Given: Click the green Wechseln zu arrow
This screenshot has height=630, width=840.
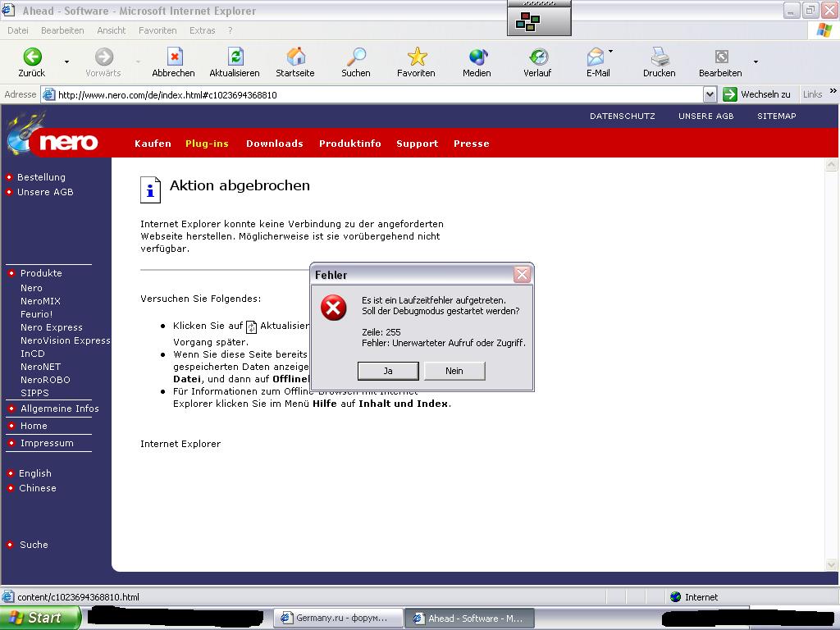Looking at the screenshot, I should coord(729,94).
